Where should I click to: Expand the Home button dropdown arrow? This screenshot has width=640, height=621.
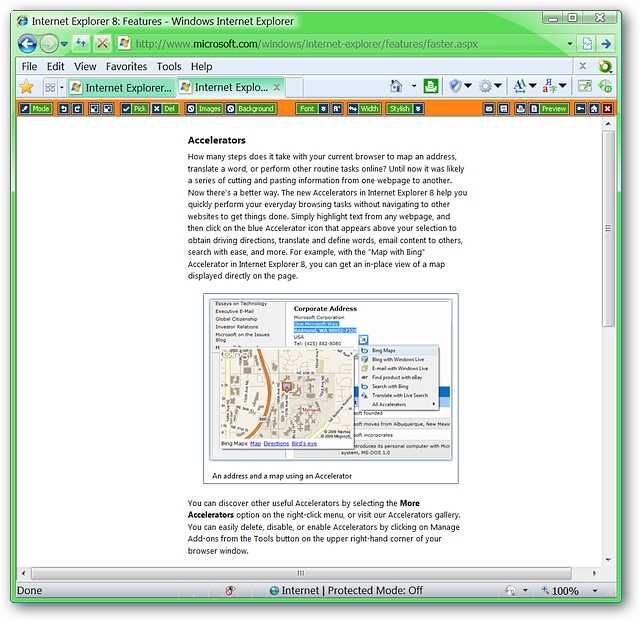414,86
